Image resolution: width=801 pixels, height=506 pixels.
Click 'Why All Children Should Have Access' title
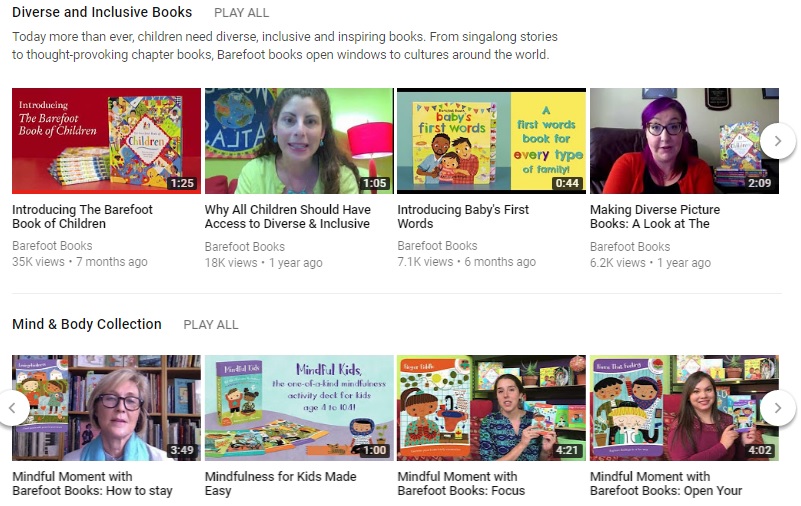click(x=288, y=217)
